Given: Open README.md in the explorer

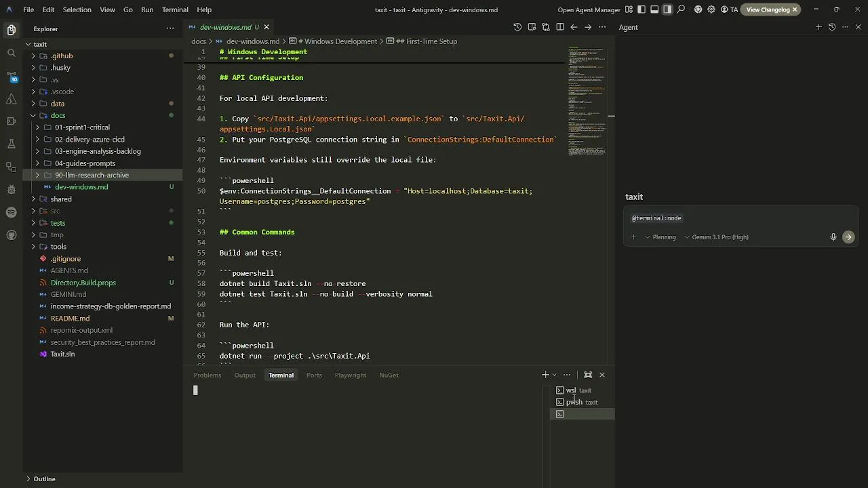Looking at the screenshot, I should pyautogui.click(x=70, y=319).
